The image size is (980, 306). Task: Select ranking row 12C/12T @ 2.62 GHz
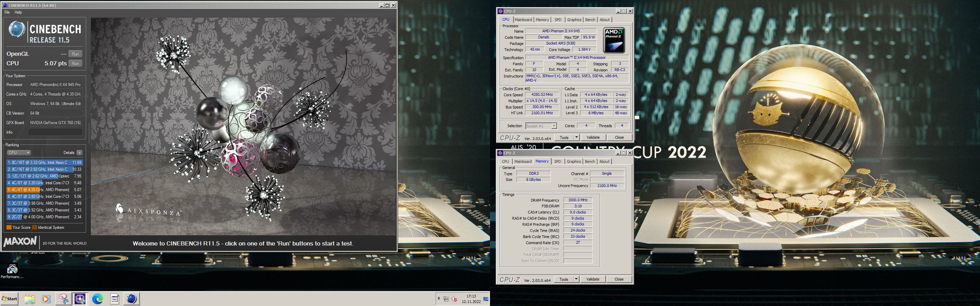pyautogui.click(x=45, y=176)
